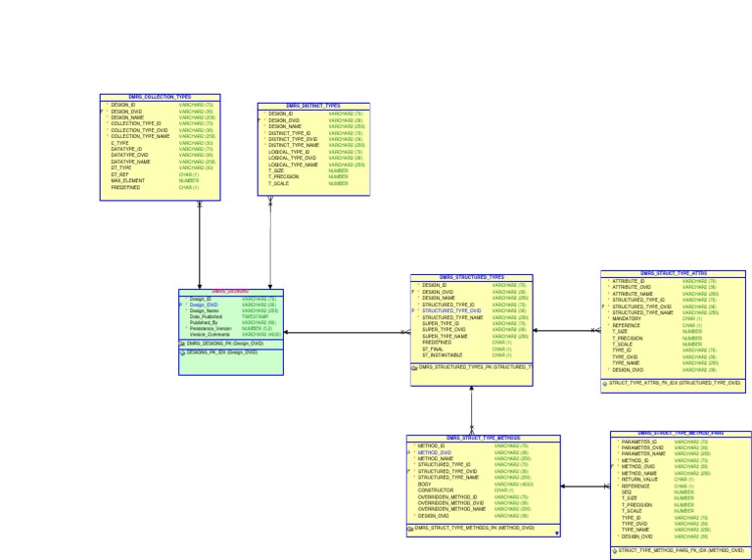Screen dimensions: 752x560
Task: Expand DMRS_STRUCT_TYPE_METHODS table's blue down arrow
Action: tap(557, 534)
